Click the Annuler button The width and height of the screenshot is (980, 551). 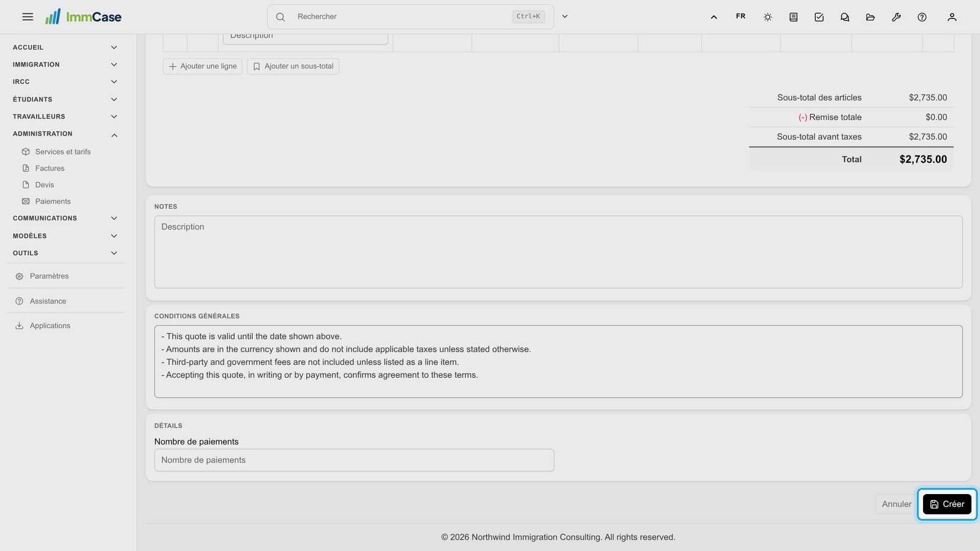pyautogui.click(x=896, y=504)
